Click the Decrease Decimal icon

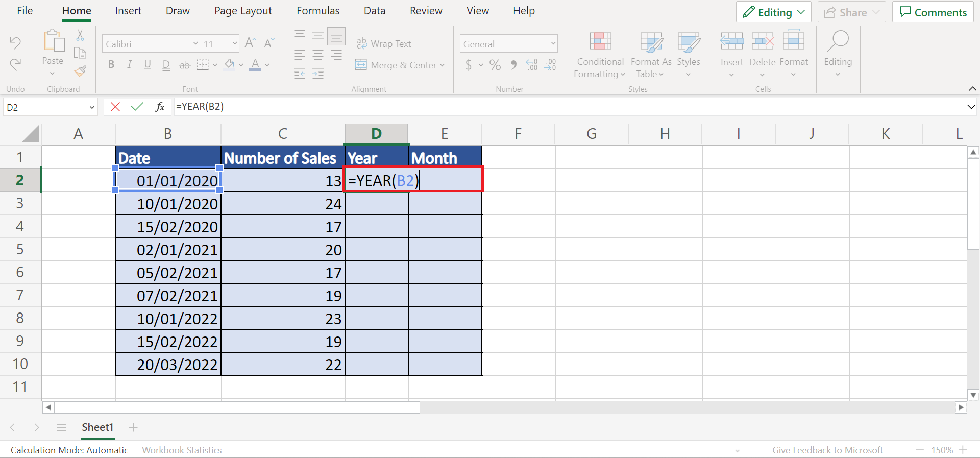click(550, 65)
